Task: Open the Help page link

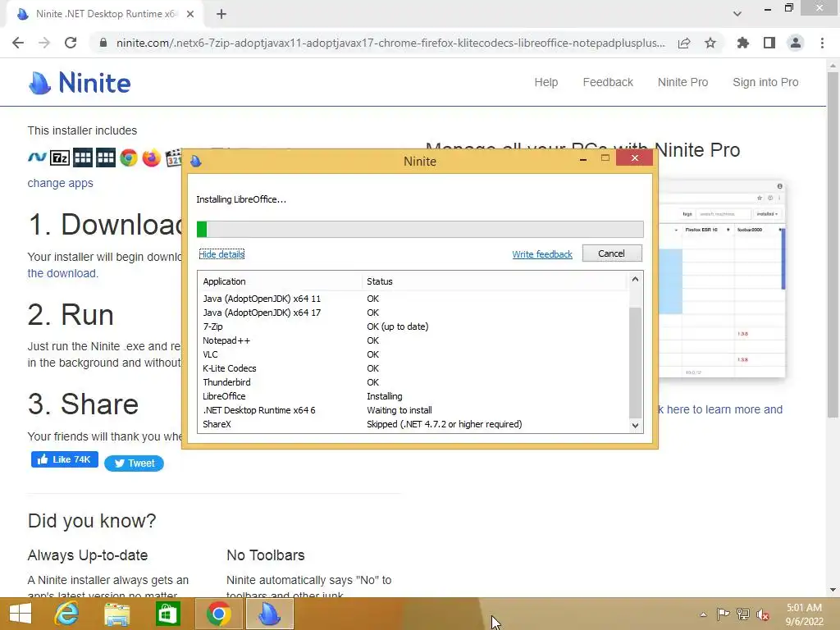Action: coord(546,83)
